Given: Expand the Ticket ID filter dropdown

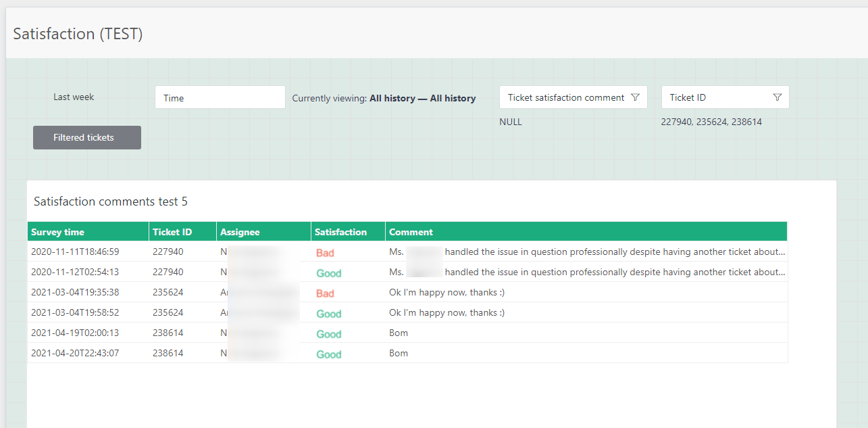Looking at the screenshot, I should (x=716, y=97).
